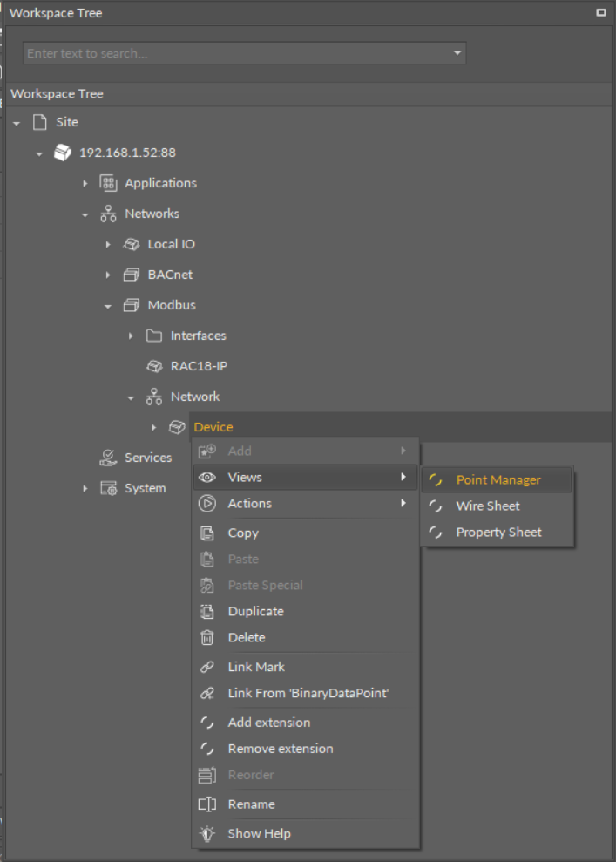Open the search box dropdown arrow
The image size is (616, 862).
457,53
